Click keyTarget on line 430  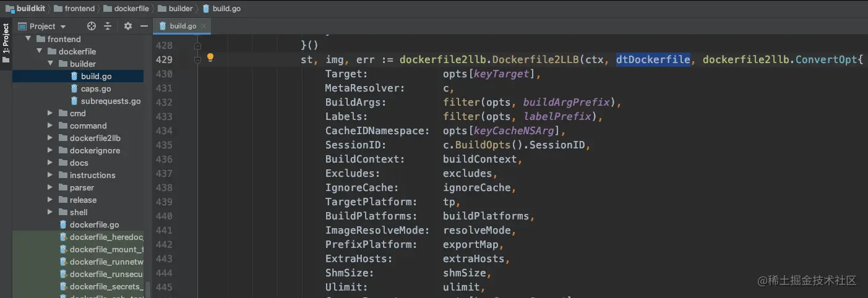coord(501,74)
